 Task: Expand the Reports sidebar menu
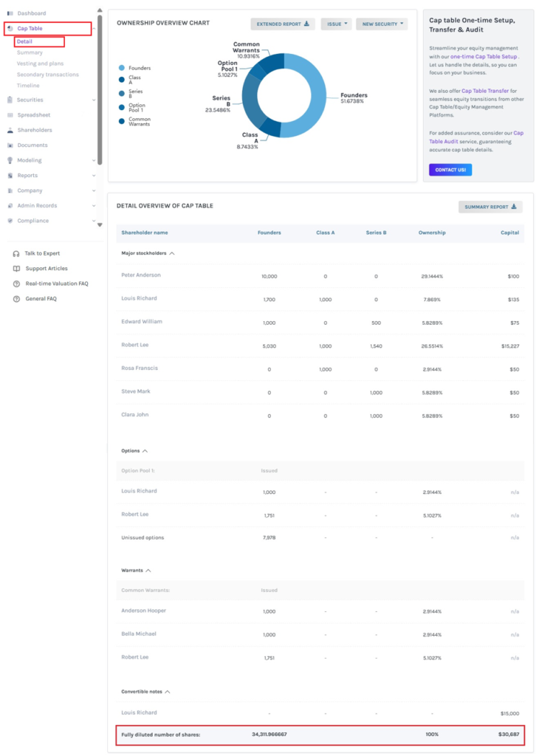94,176
